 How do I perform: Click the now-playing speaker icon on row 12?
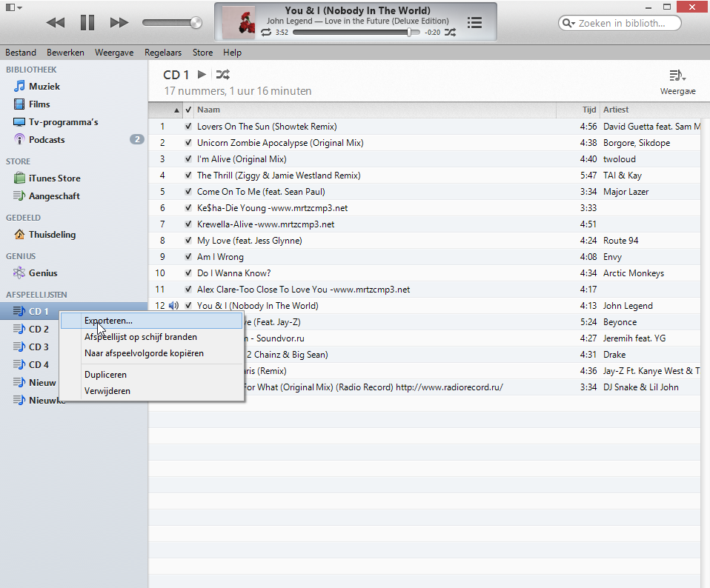click(x=174, y=306)
